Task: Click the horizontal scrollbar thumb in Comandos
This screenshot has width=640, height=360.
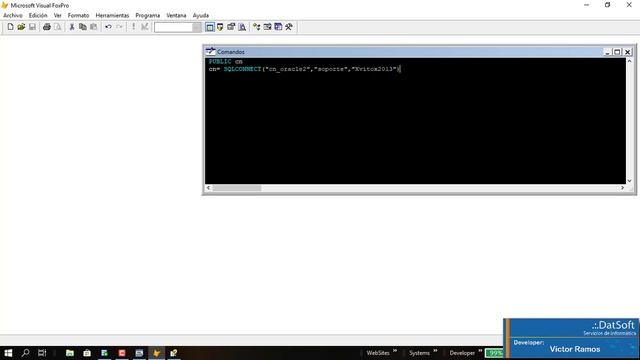Action: pyautogui.click(x=237, y=188)
